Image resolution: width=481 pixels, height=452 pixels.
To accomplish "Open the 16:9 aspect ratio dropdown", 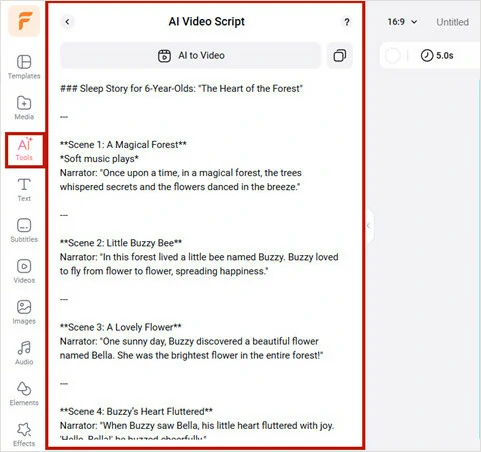I will pos(402,22).
